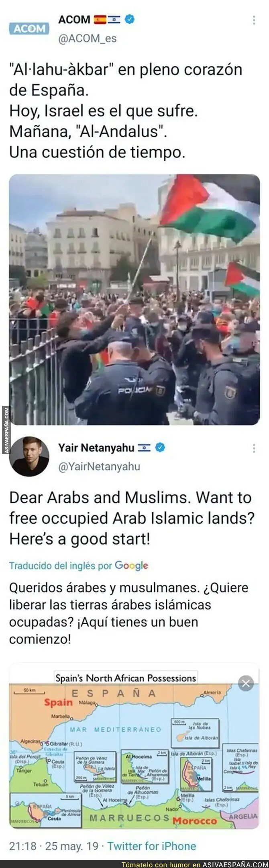Click the Israel flag beside Yair Netanyahu
Image resolution: width=269 pixels, height=868 pixels.
pos(144,447)
